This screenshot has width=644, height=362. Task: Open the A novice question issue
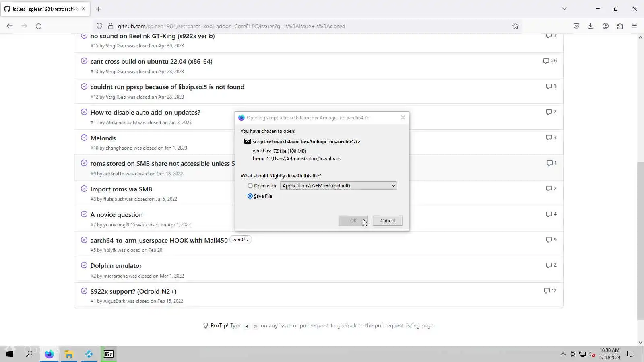click(x=116, y=215)
